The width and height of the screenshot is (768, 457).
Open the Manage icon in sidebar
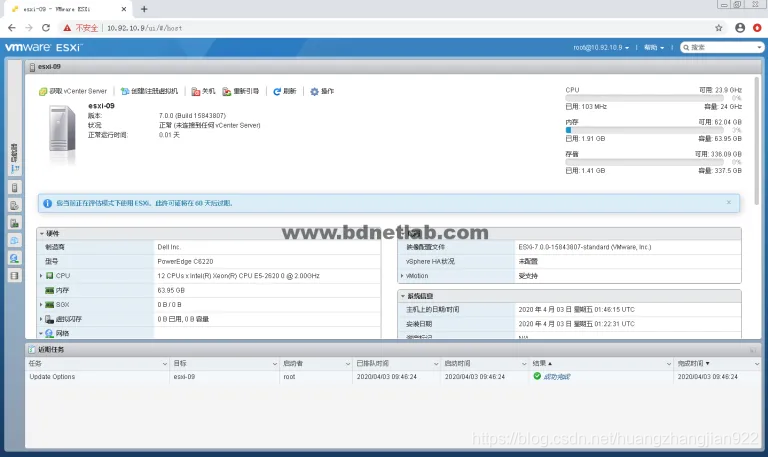(14, 206)
